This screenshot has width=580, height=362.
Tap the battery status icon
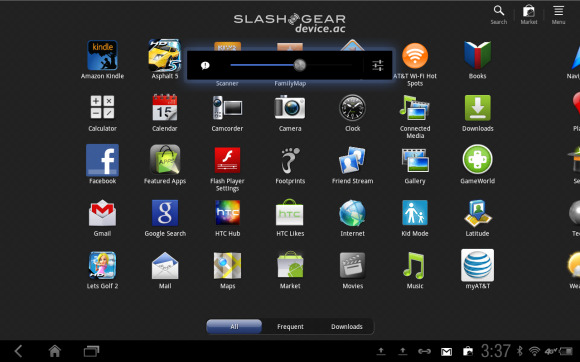click(x=566, y=351)
